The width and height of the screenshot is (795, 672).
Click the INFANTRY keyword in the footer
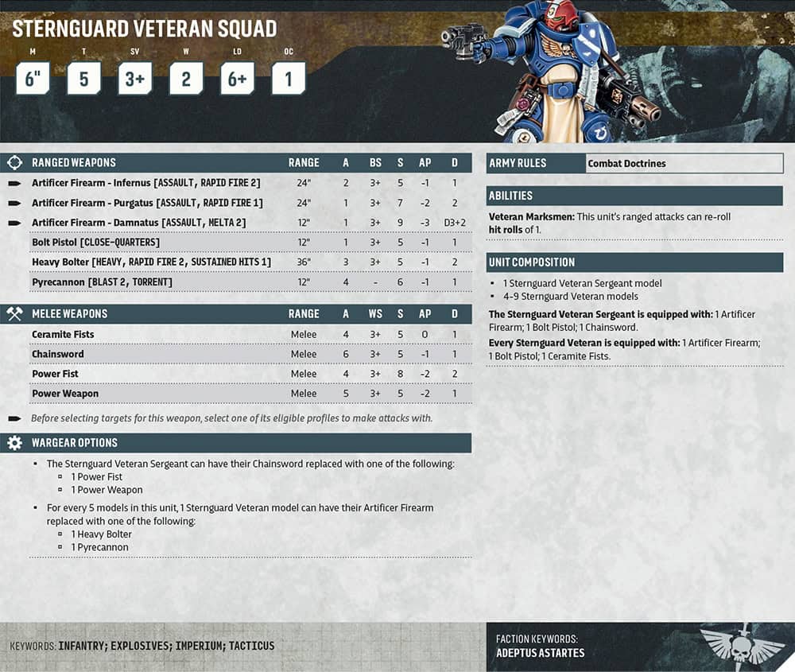[x=82, y=646]
